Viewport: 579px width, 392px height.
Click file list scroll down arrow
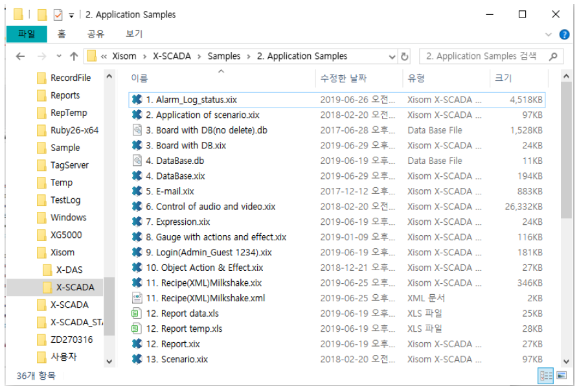(x=566, y=362)
